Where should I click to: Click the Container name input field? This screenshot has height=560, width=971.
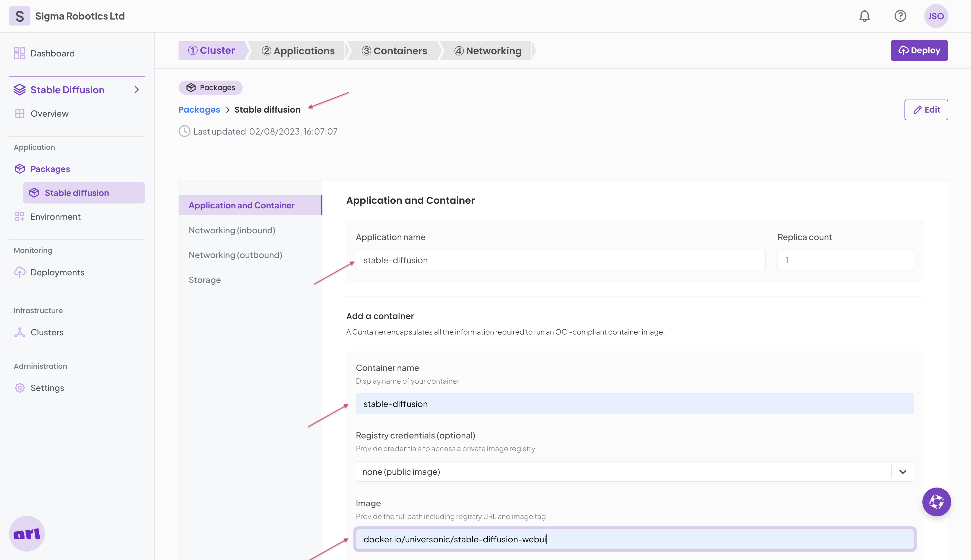tap(635, 404)
